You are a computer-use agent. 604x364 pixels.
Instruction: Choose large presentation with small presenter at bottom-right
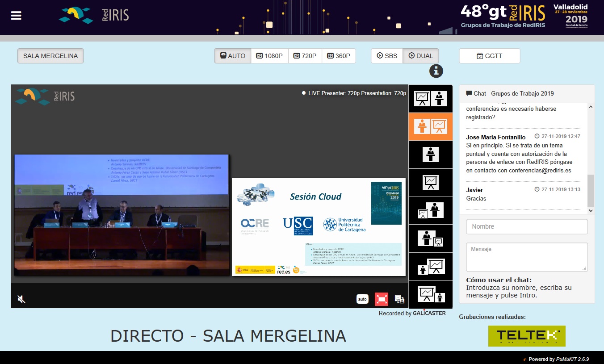pyautogui.click(x=431, y=294)
